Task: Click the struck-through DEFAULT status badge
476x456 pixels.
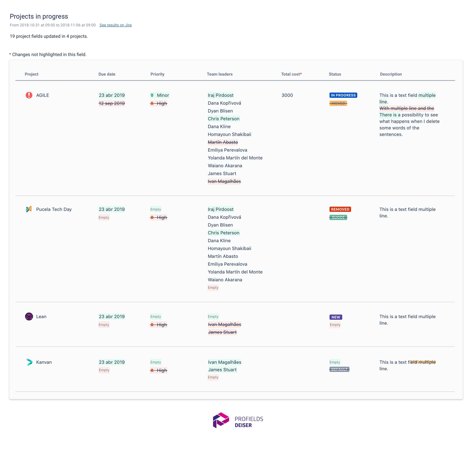Action: pyautogui.click(x=339, y=369)
